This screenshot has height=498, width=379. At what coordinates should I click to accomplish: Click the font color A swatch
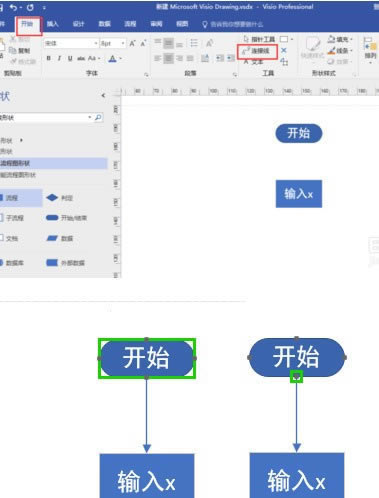(113, 59)
